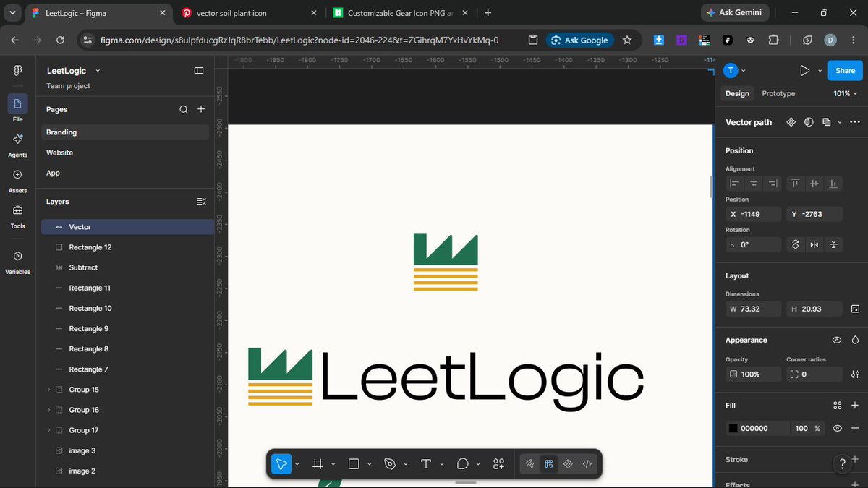
Task: Select the Text tool
Action: click(426, 463)
